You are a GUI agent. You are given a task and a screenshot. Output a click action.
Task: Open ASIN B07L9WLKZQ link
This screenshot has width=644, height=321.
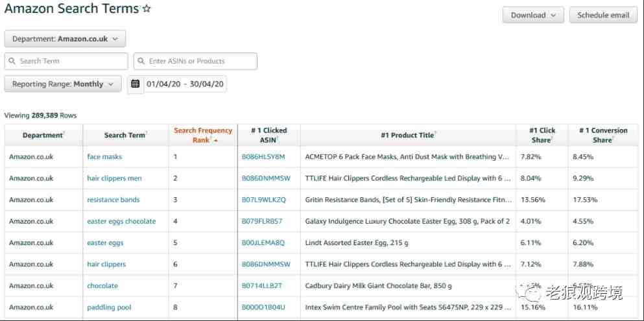264,200
